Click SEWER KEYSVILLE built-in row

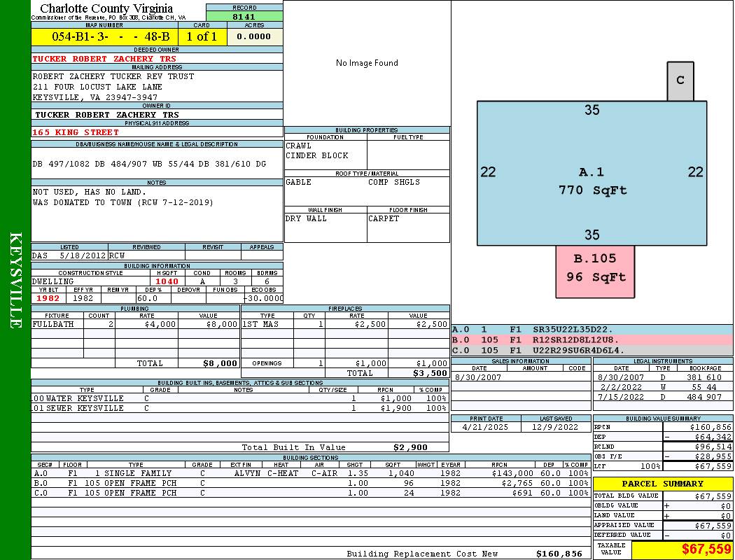pos(239,408)
